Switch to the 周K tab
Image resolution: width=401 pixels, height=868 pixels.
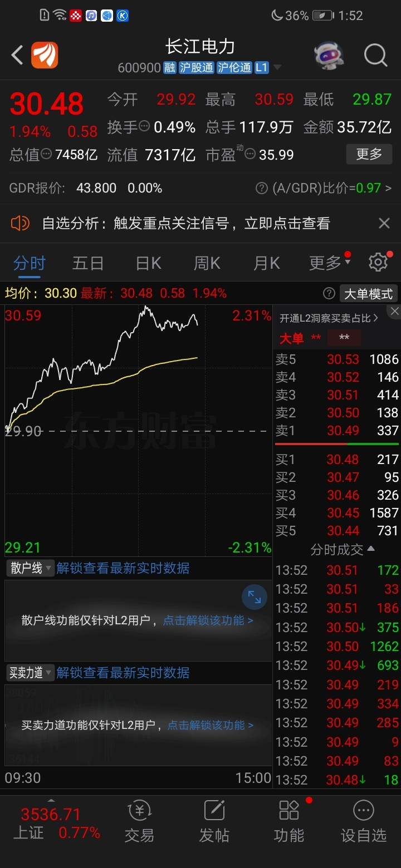point(207,263)
